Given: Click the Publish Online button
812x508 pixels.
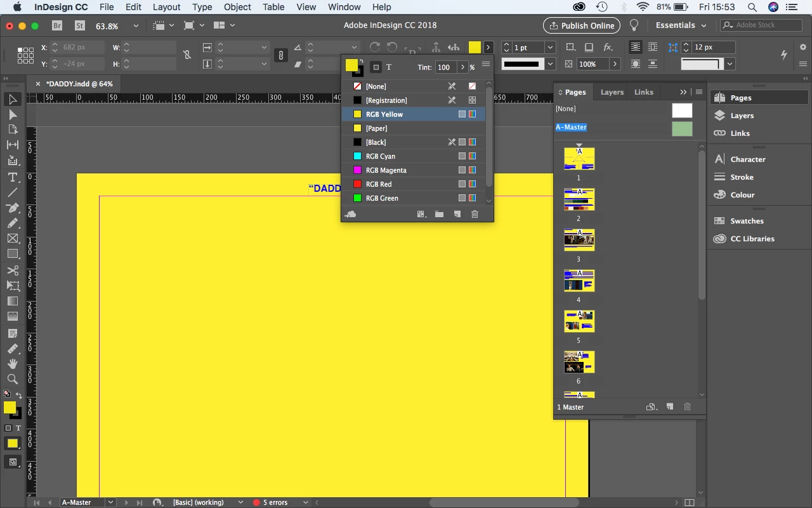Looking at the screenshot, I should point(582,25).
